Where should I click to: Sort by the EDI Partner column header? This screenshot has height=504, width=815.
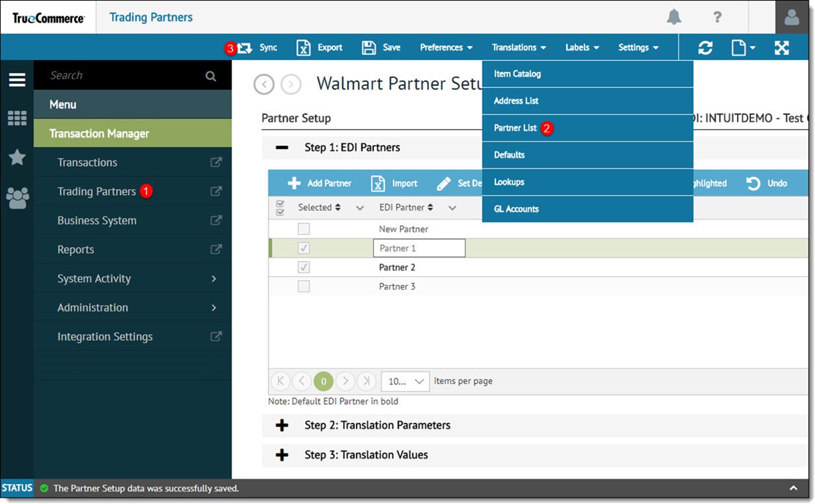click(x=406, y=208)
